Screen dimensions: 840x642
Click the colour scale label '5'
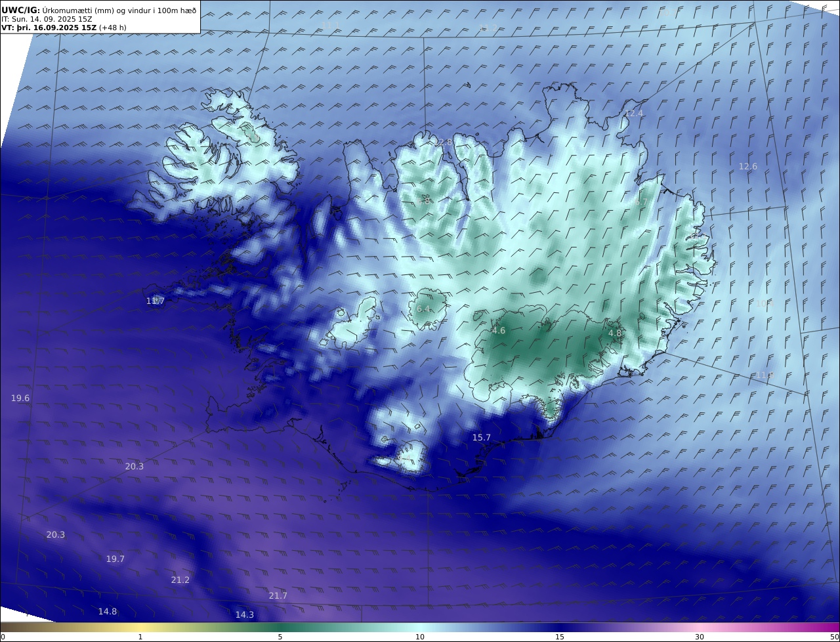click(280, 637)
